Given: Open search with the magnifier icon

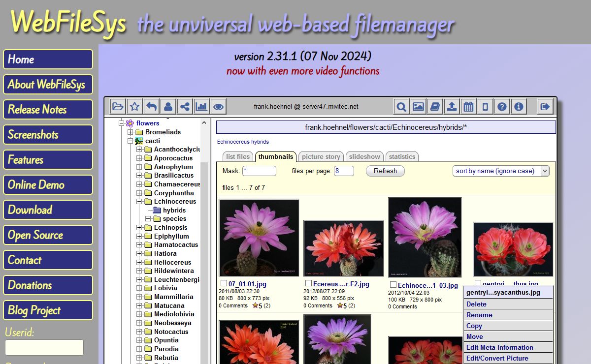Looking at the screenshot, I should coord(402,106).
